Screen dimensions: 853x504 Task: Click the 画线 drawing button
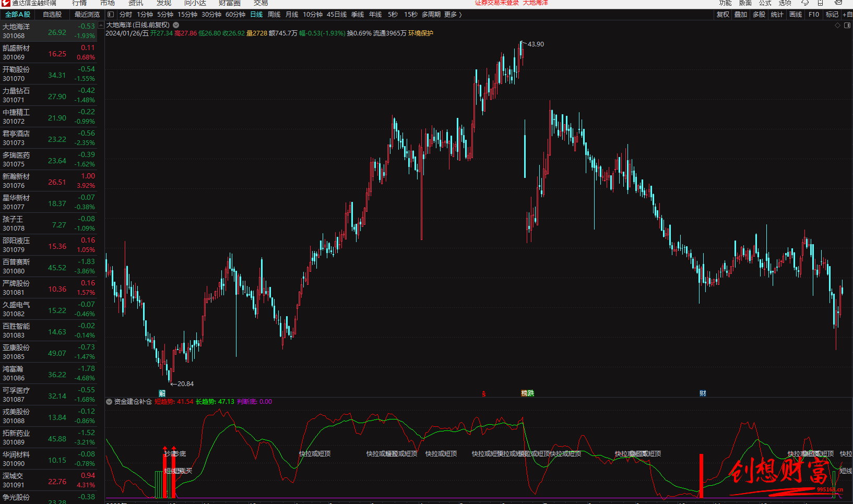point(796,15)
